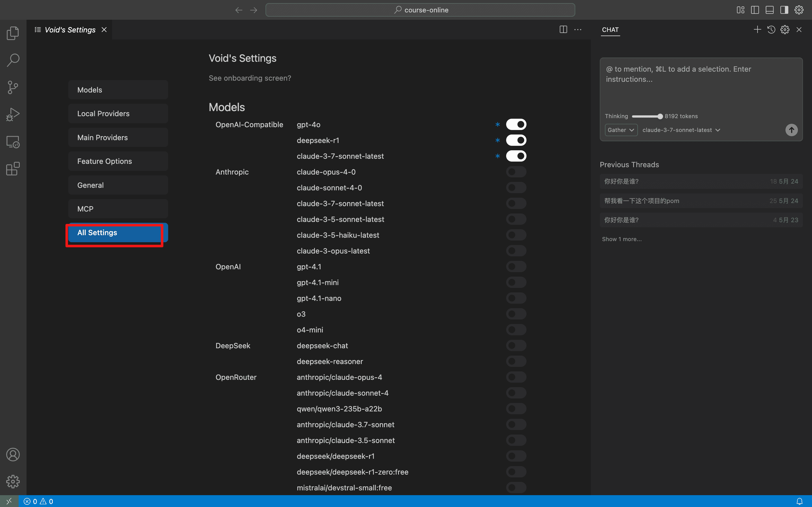Adjust the Thinking tokens slider
The image size is (812, 507).
point(647,116)
